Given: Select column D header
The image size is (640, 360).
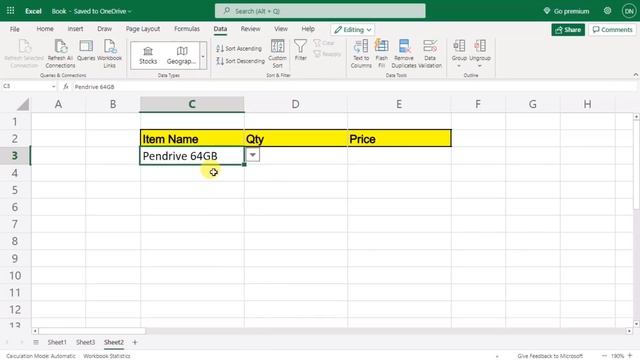Looking at the screenshot, I should [296, 104].
